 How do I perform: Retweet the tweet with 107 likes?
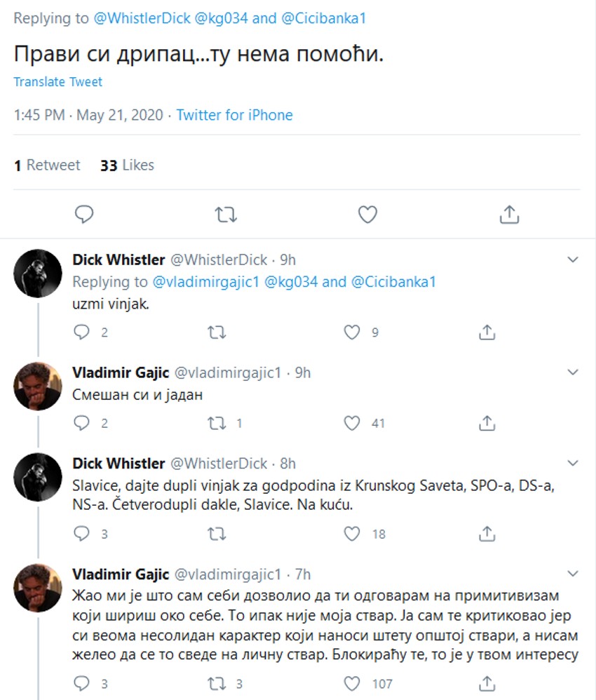click(217, 683)
